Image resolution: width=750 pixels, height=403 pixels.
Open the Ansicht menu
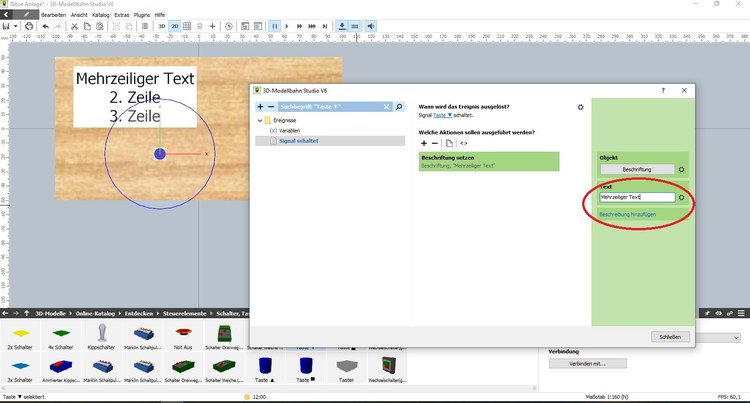(79, 15)
